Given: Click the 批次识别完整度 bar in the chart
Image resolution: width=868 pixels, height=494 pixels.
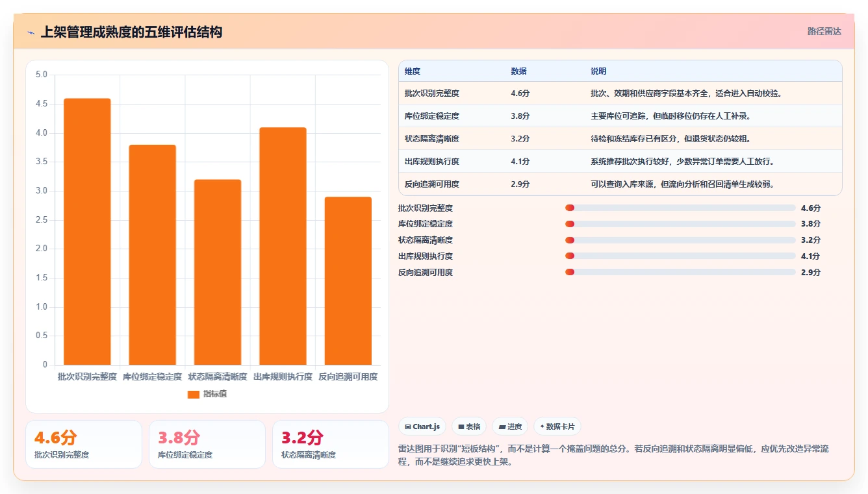Looking at the screenshot, I should coord(87,232).
